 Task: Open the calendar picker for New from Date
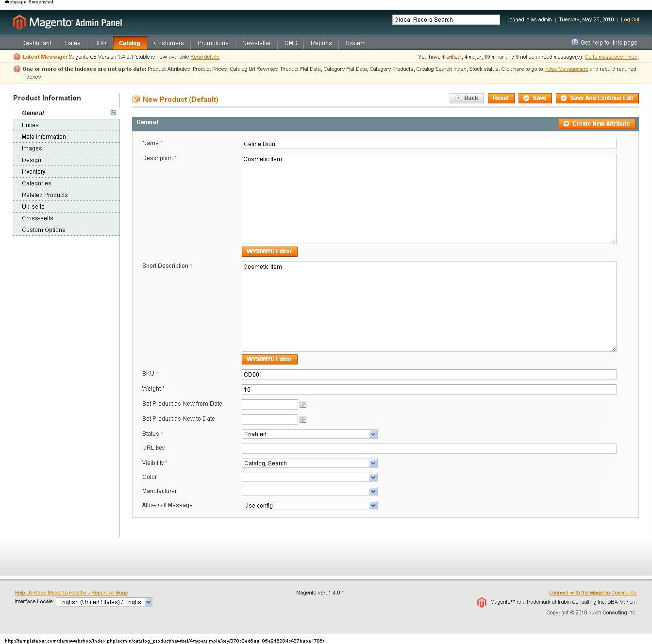click(303, 404)
